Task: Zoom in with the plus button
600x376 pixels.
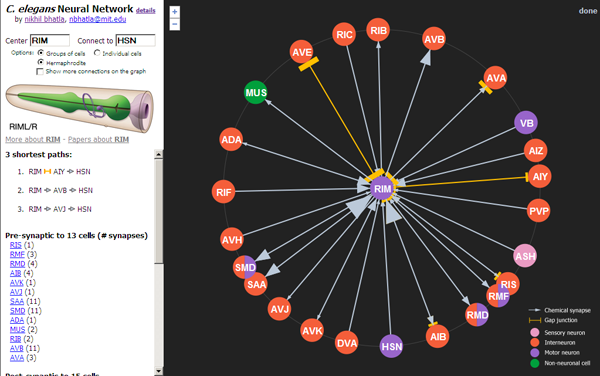Action: click(174, 11)
